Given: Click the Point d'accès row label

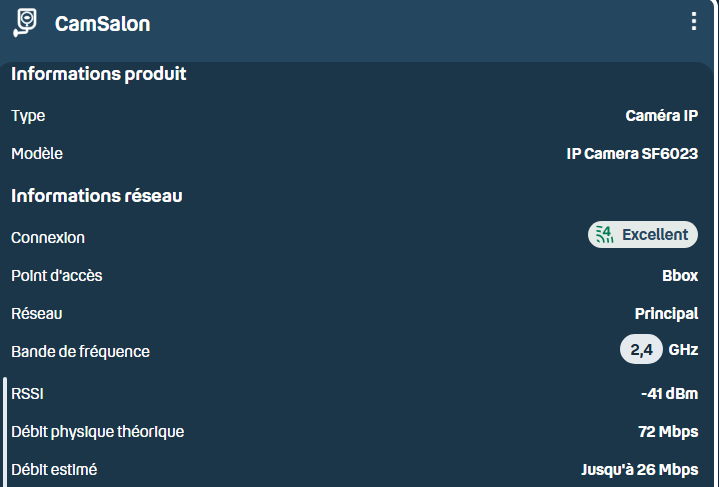Looking at the screenshot, I should click(56, 276).
